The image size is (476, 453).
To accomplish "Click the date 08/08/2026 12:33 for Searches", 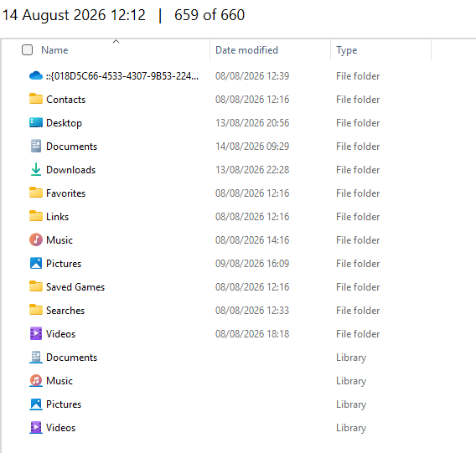I will [252, 310].
